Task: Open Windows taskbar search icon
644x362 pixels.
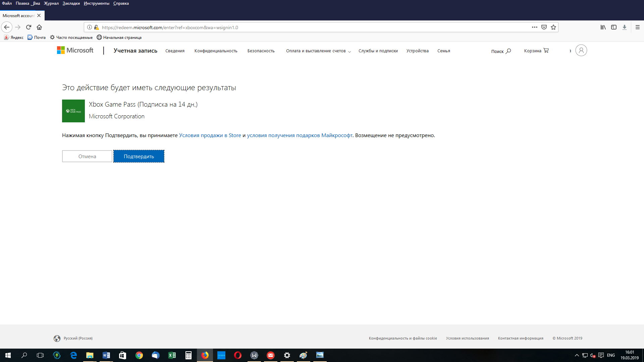Action: tap(24, 355)
